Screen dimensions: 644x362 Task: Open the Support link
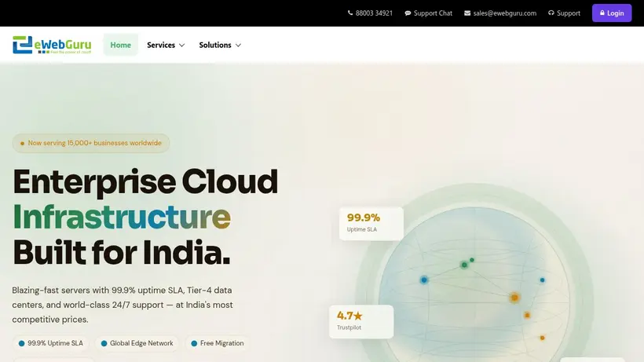coord(565,13)
